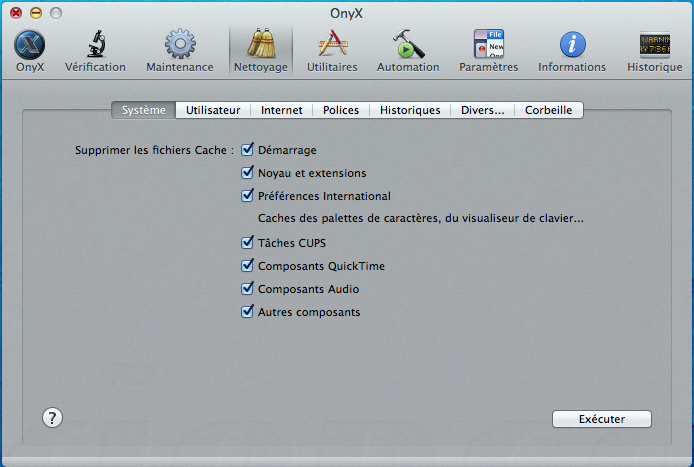The width and height of the screenshot is (694, 467).
Task: Open Historique log icon
Action: click(655, 44)
